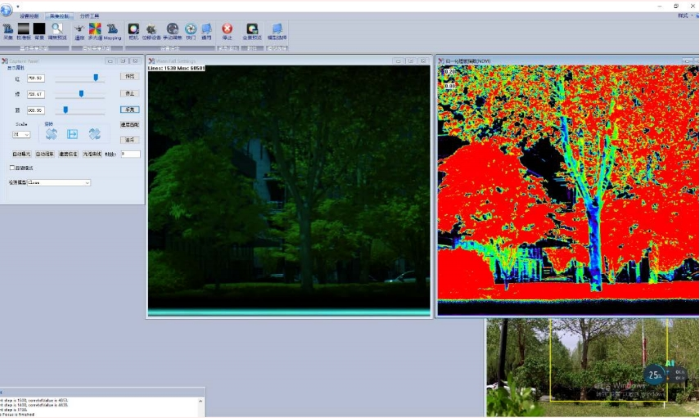Open the multicolor channel icon in the ribbon
Screen dimensions: 700x418
click(95, 29)
